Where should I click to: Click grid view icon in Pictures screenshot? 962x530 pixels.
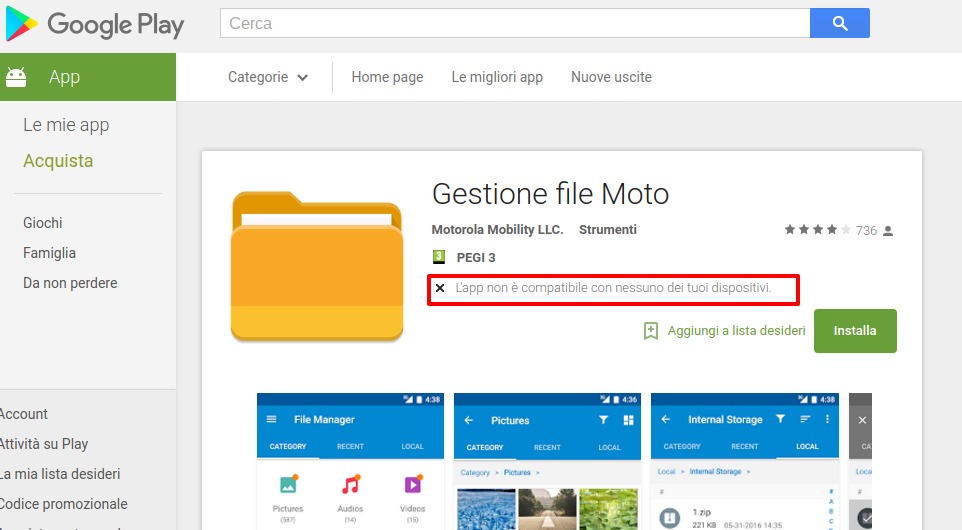628,420
